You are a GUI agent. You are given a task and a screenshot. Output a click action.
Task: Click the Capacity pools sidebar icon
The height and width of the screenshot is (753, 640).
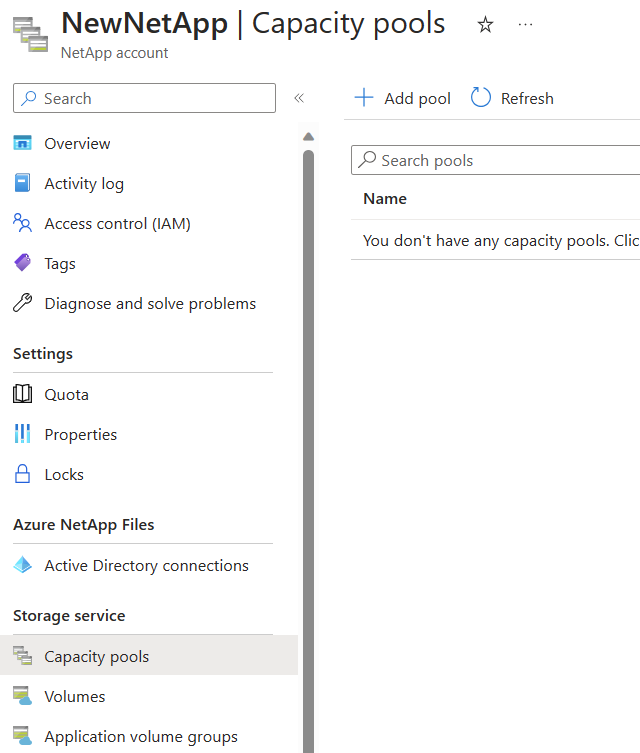[23, 656]
